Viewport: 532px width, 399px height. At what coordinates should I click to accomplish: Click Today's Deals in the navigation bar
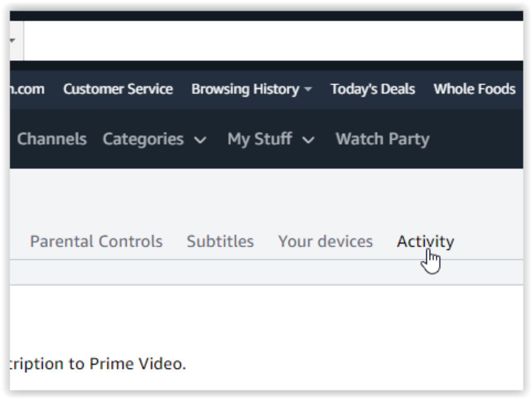tap(372, 89)
